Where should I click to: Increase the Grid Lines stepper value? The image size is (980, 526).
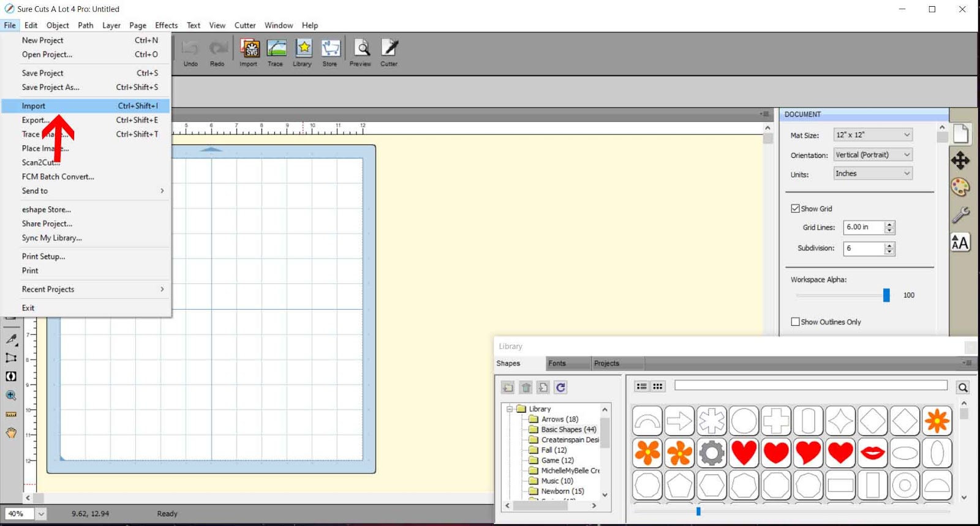pyautogui.click(x=889, y=224)
